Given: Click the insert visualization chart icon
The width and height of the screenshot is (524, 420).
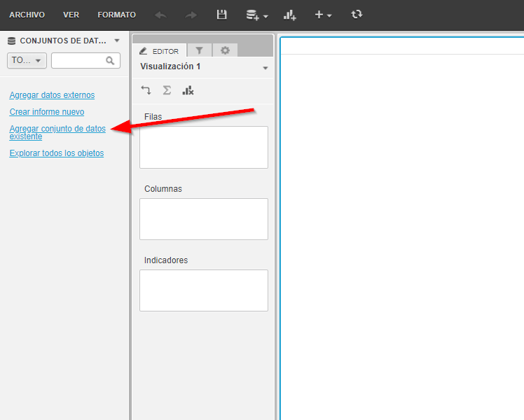Looking at the screenshot, I should click(x=290, y=15).
